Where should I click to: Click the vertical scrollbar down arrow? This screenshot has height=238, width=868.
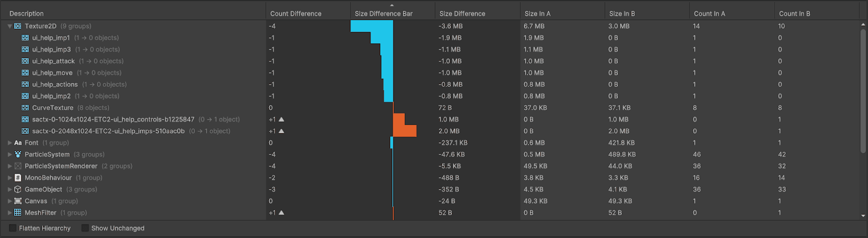point(863,216)
